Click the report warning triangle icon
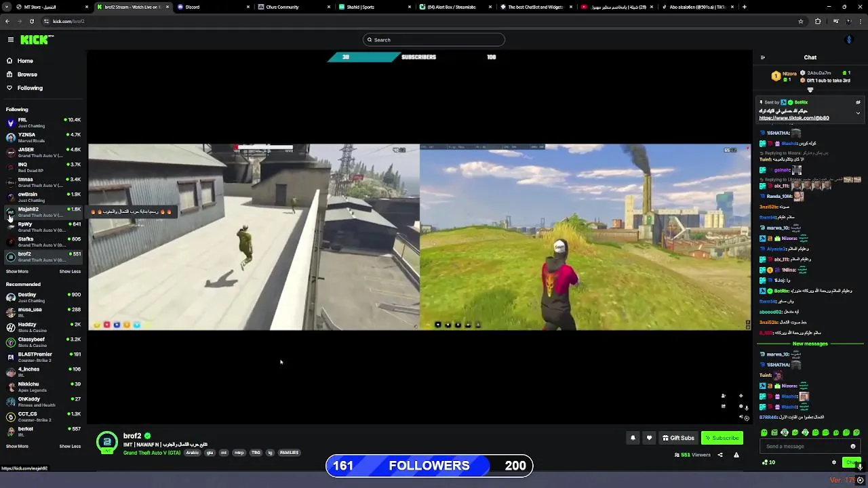 (736, 455)
